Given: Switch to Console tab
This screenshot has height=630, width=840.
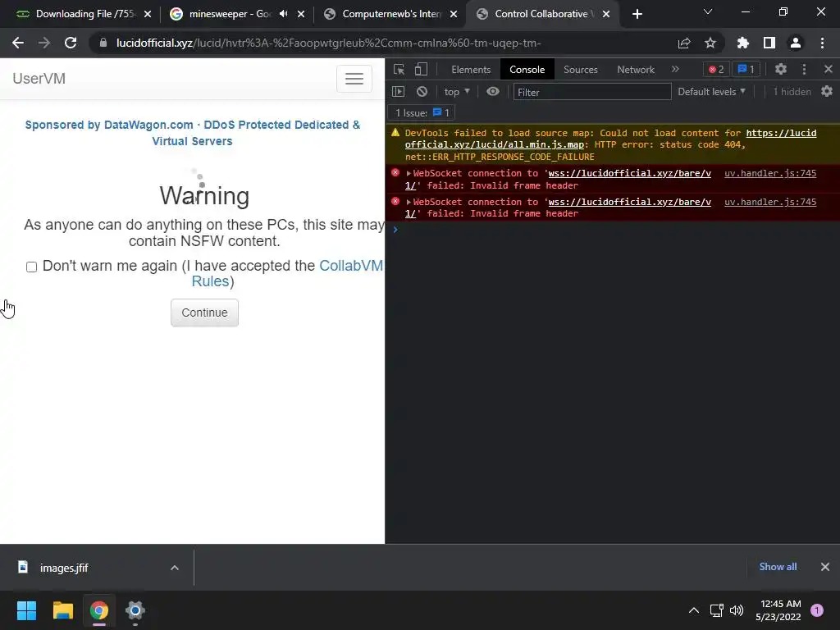Looking at the screenshot, I should click(527, 70).
